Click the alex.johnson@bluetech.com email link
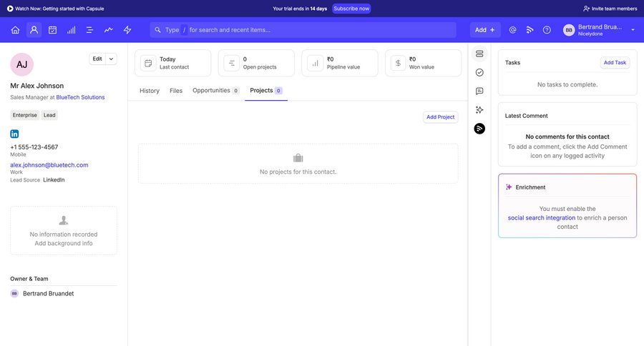The height and width of the screenshot is (346, 644). [x=49, y=165]
